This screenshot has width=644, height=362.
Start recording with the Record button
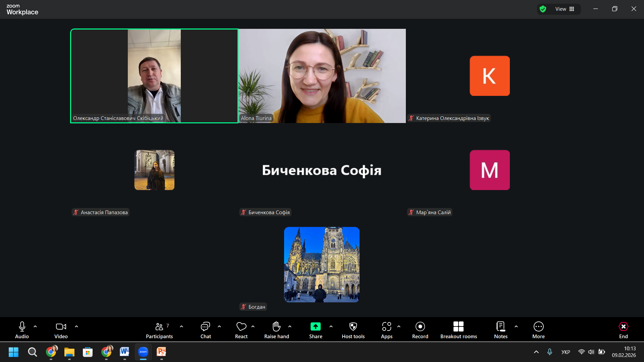[x=420, y=326]
